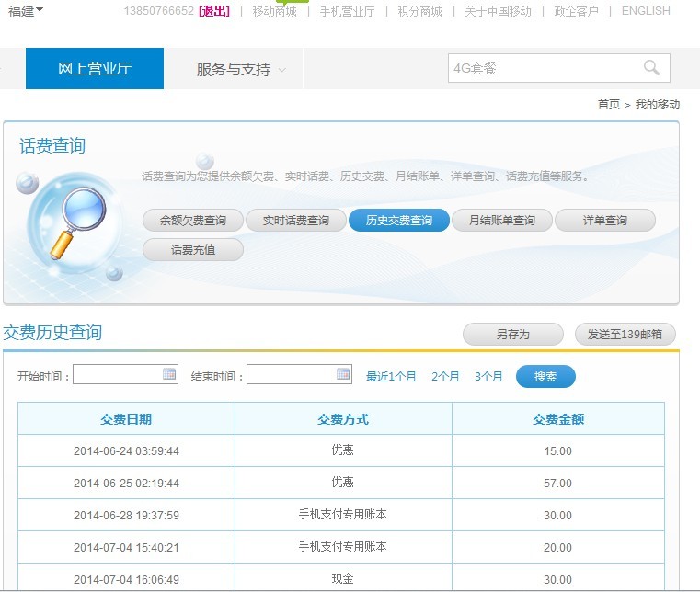The image size is (700, 592).
Task: Open 详单查询 section
Action: coord(605,221)
